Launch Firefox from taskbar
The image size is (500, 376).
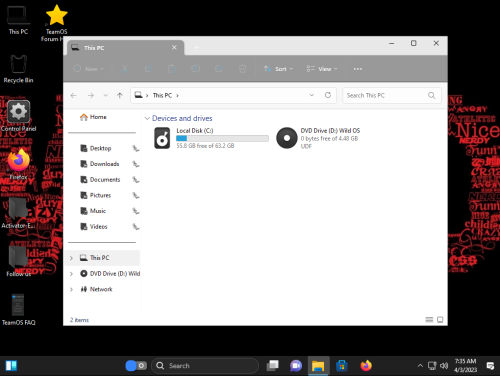pyautogui.click(x=366, y=366)
